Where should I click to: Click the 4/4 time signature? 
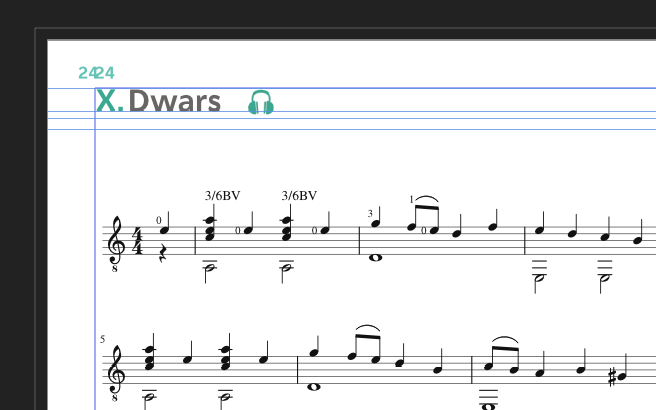[x=137, y=241]
